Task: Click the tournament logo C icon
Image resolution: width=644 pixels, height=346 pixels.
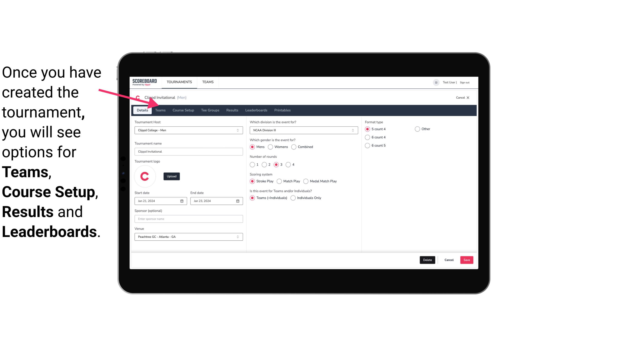Action: [x=145, y=176]
